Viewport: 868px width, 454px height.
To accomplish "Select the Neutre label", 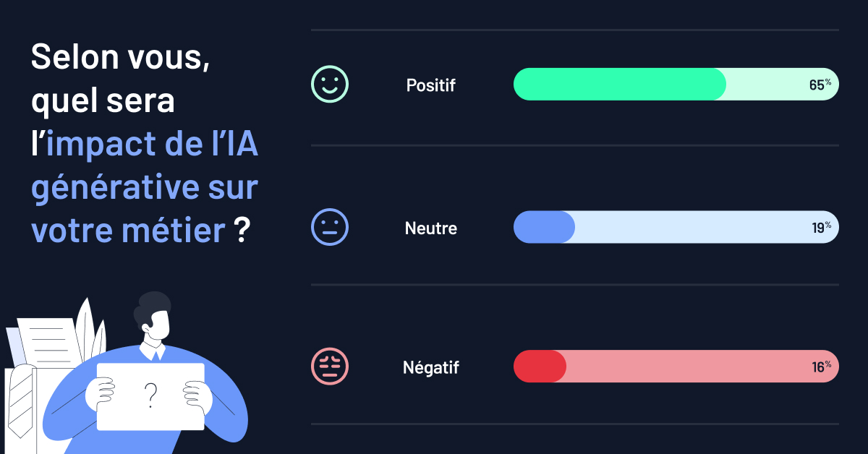I will (431, 228).
